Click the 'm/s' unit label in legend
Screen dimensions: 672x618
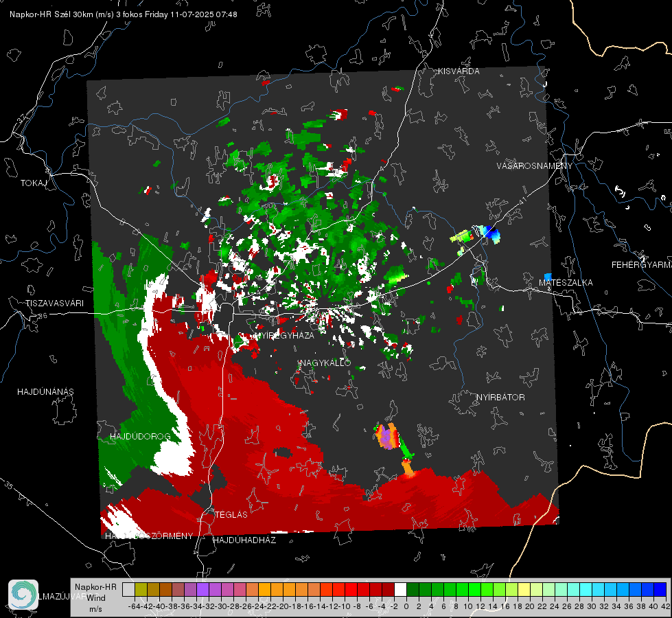[x=95, y=609]
